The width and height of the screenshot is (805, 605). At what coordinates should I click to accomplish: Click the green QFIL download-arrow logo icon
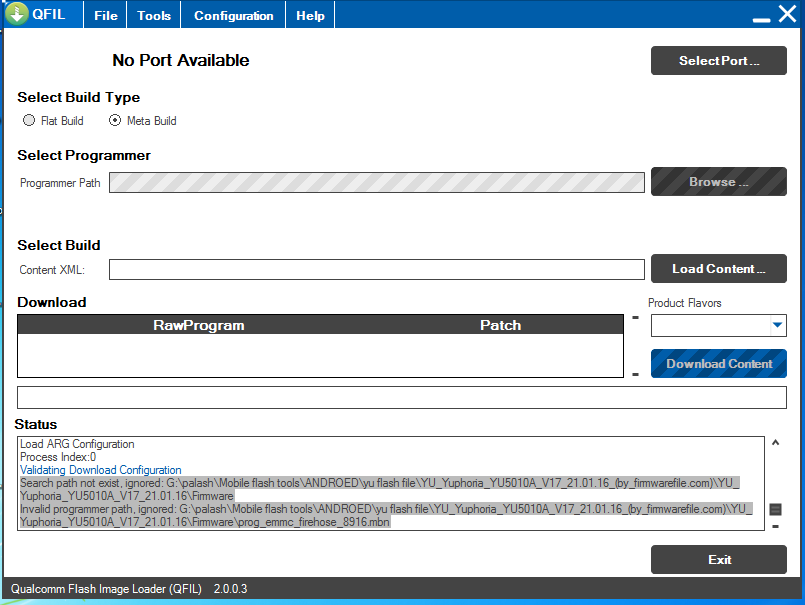[x=16, y=14]
